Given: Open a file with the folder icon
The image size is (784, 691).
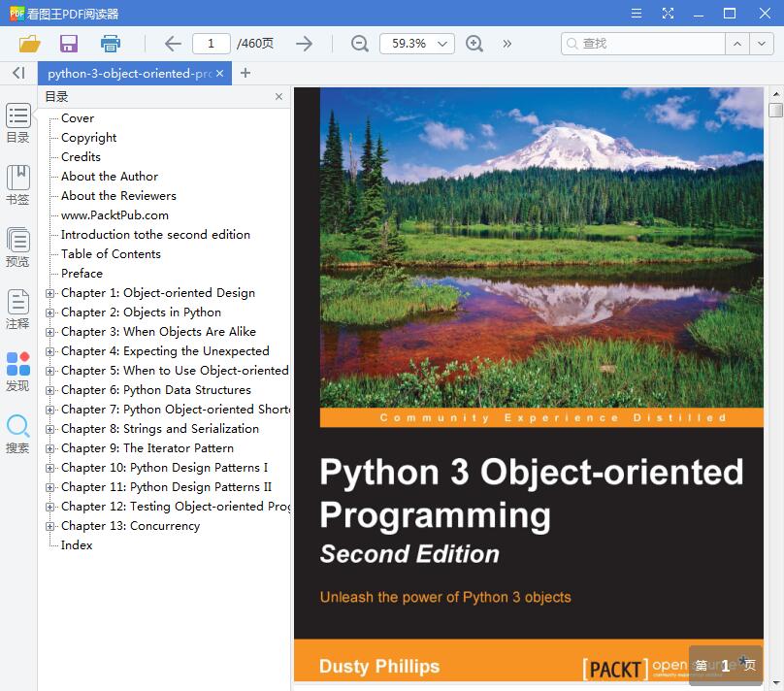Looking at the screenshot, I should click(x=29, y=44).
